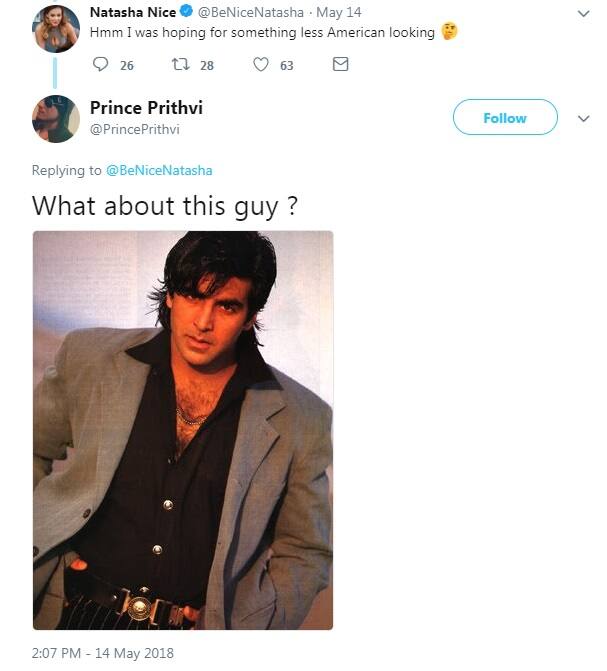
Task: Expand options chevron on Natasha's tweet
Action: pos(583,13)
